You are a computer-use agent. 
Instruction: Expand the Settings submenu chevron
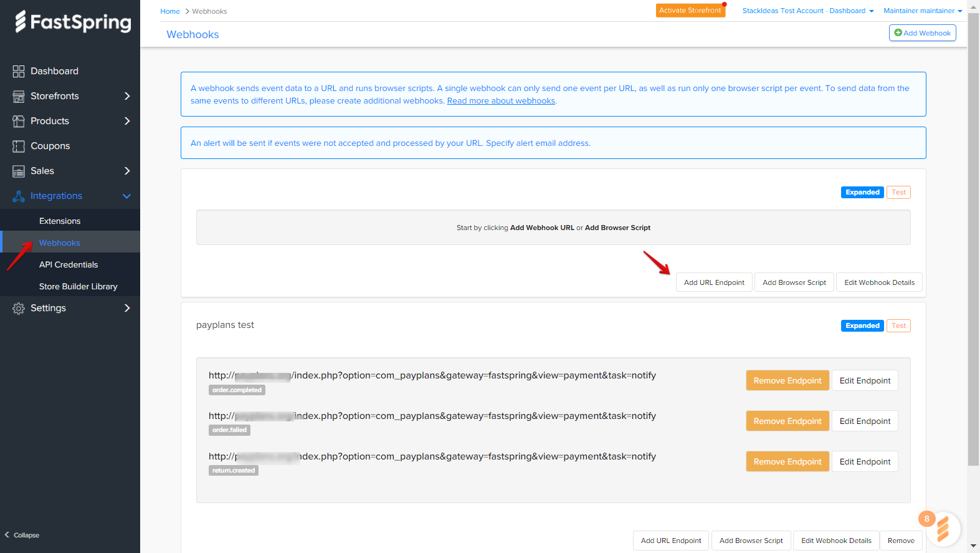[x=127, y=308]
